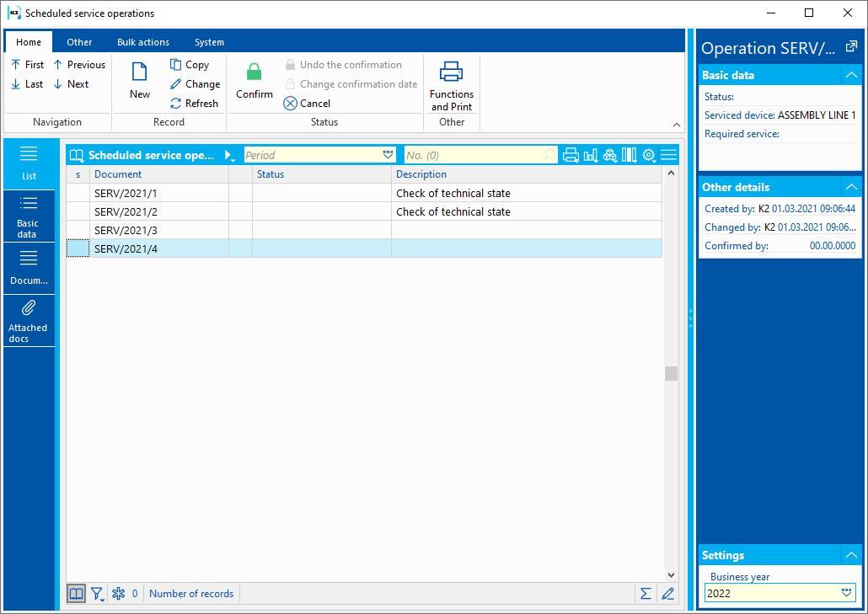Click search magnifier in No. field
Screen dimensions: 868x614
click(549, 155)
